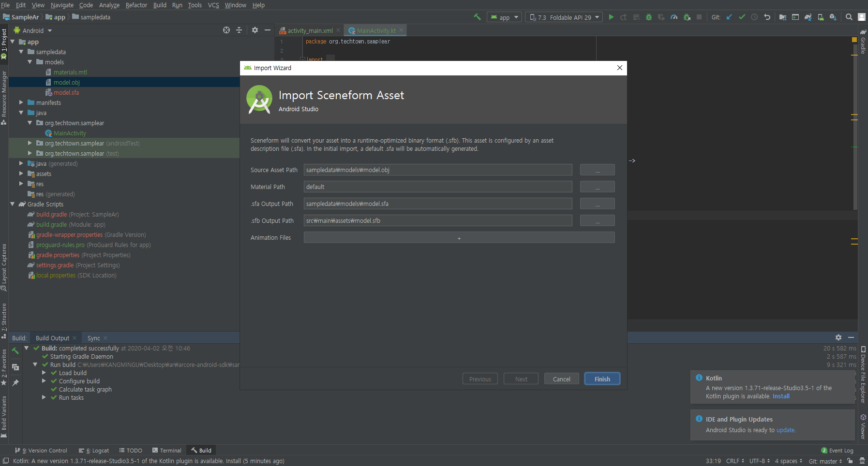Click the Material Path field
Viewport: 868px width, 466px height.
click(438, 187)
